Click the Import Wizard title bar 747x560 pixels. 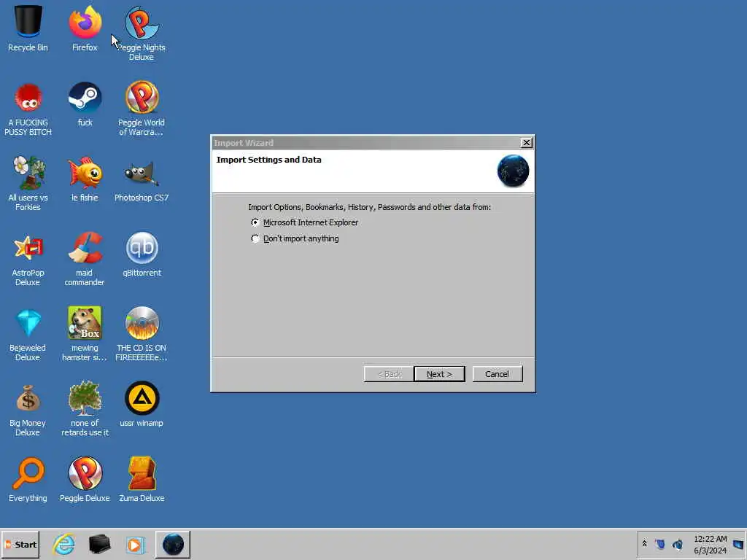[x=366, y=143]
